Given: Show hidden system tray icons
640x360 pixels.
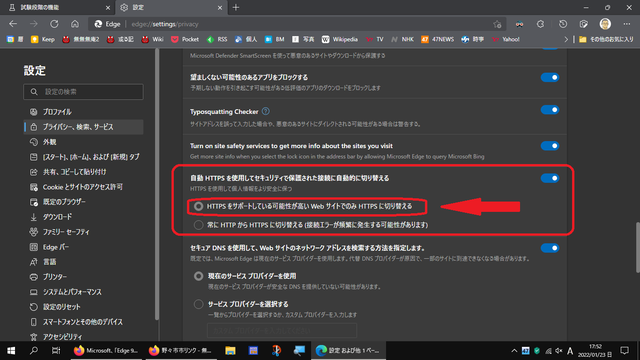Looking at the screenshot, I should pyautogui.click(x=514, y=351).
